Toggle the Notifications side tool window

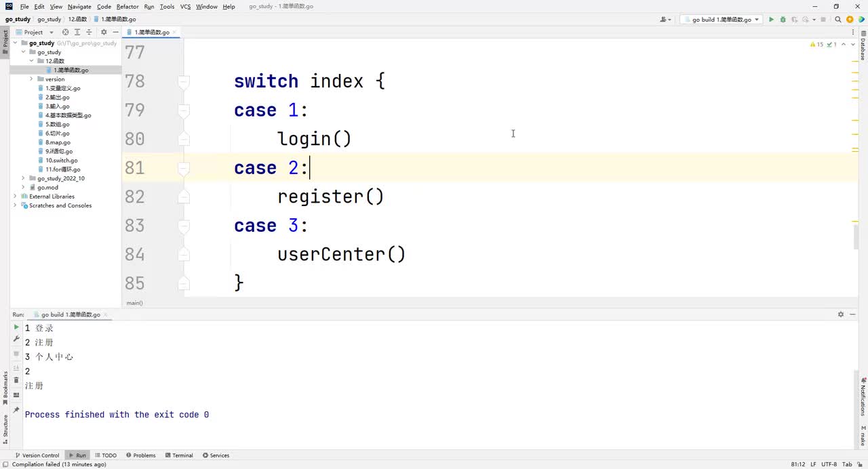coord(863,397)
